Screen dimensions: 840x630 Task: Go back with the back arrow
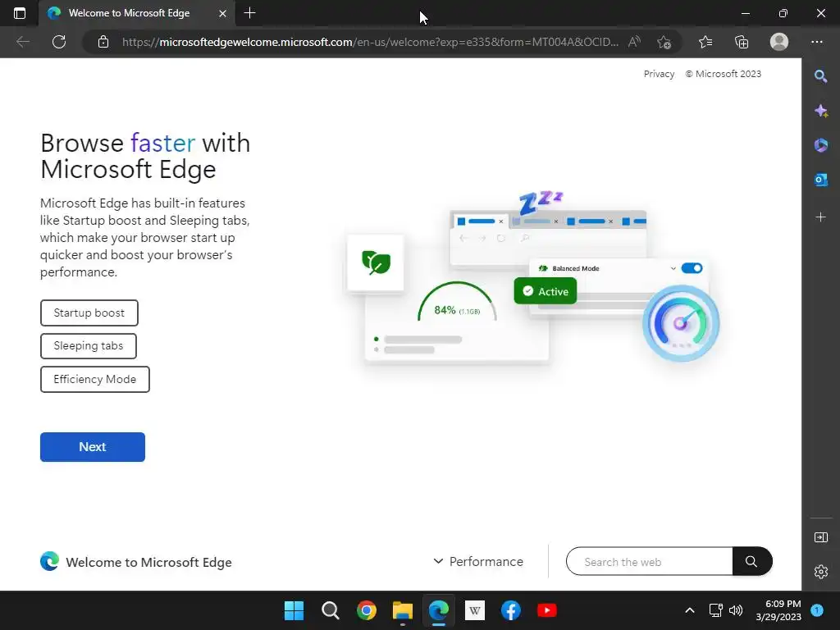pyautogui.click(x=23, y=42)
